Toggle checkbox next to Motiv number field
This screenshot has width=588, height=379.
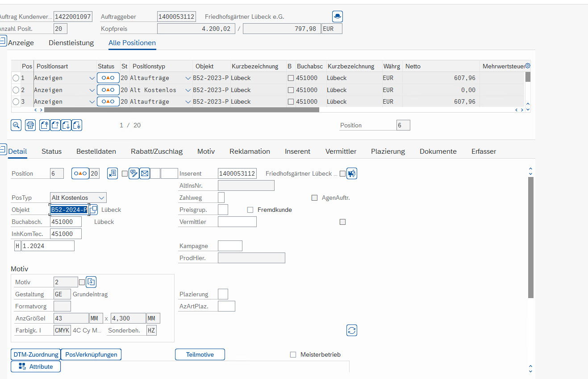pos(82,282)
